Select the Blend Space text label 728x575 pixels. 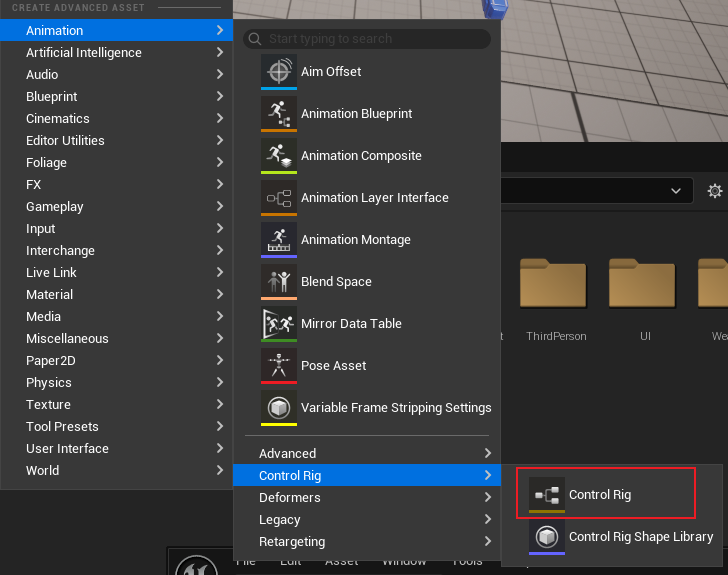(x=336, y=281)
